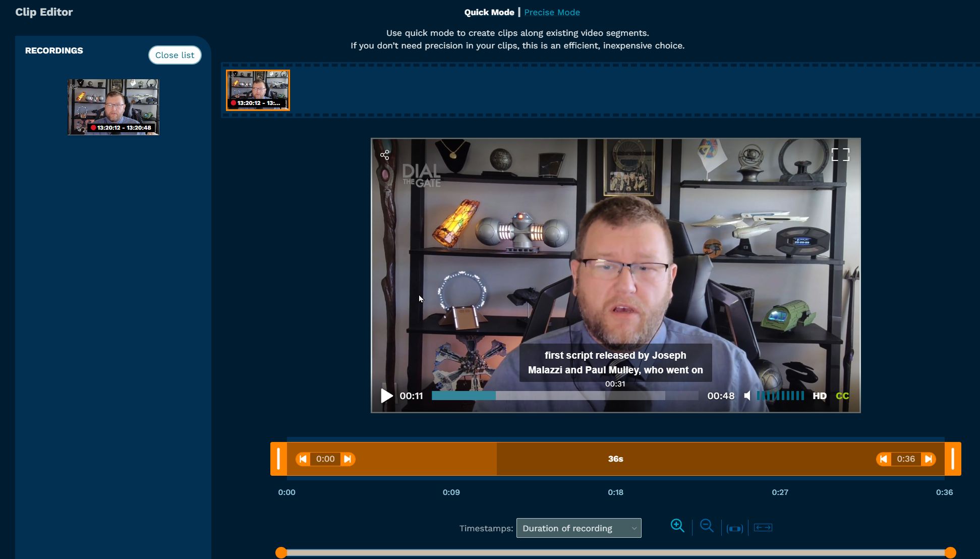Select Quick Mode
Screen dimensions: 980x559
(489, 12)
